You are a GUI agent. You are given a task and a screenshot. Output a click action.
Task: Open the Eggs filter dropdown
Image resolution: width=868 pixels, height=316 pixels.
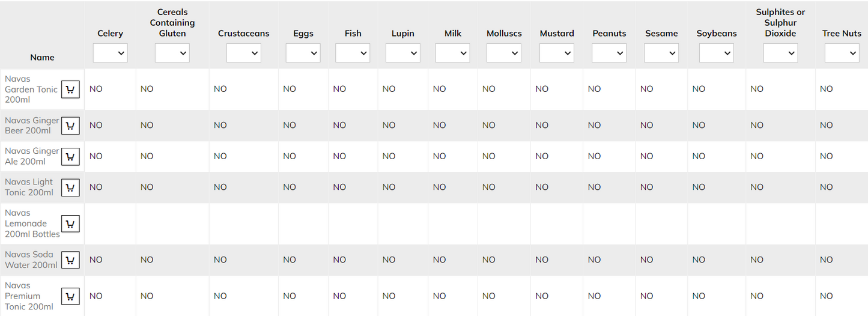pos(303,53)
